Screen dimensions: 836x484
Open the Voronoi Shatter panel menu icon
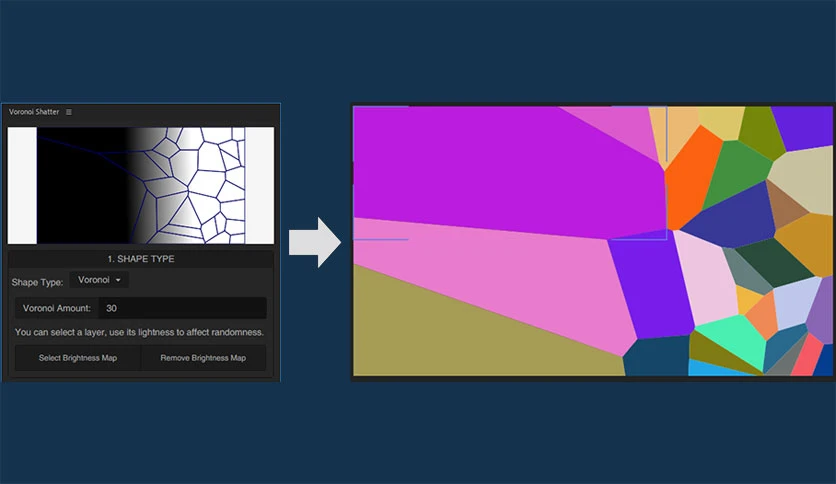[69, 112]
